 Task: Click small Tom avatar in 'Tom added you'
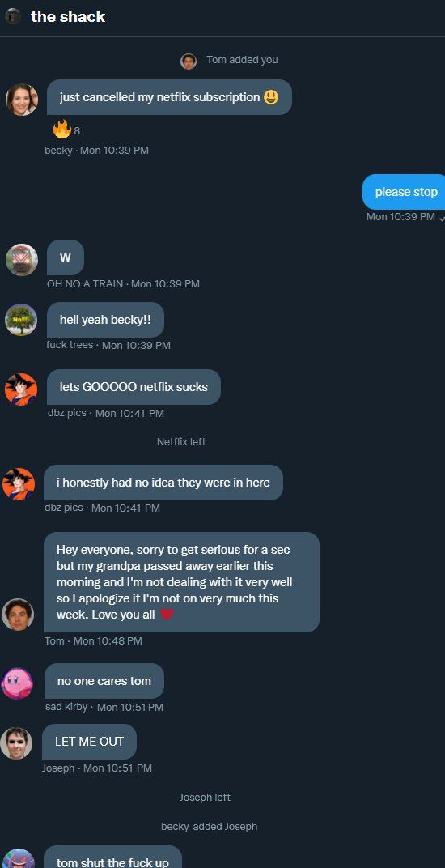coord(189,62)
